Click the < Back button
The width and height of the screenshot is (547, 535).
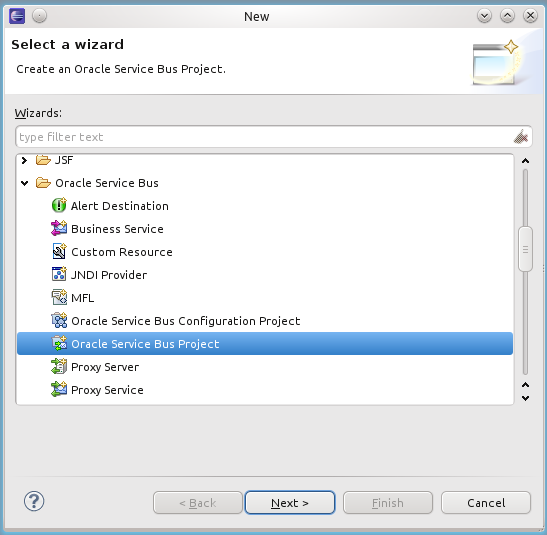(x=198, y=503)
